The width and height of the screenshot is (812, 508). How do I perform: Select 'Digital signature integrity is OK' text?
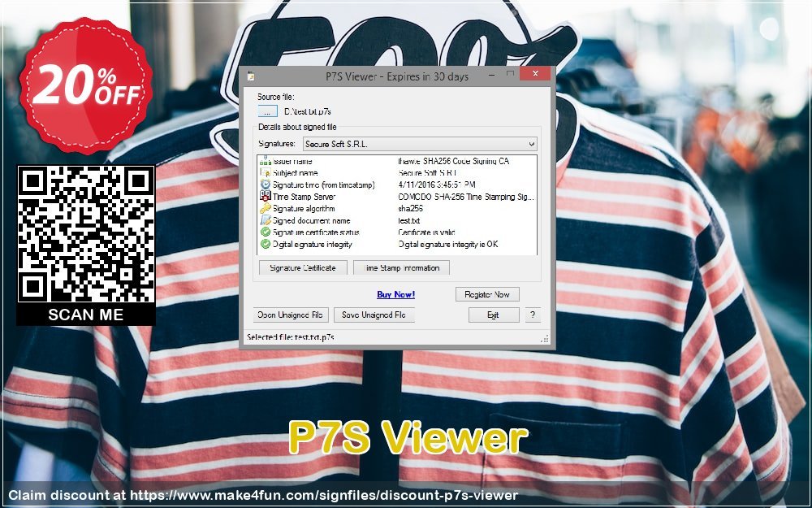[448, 244]
